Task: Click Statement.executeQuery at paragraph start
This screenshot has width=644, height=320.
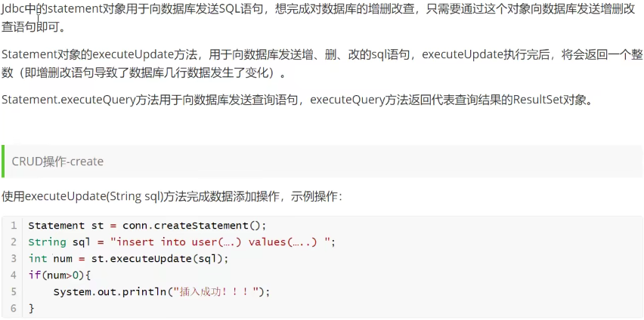Action: (x=68, y=100)
